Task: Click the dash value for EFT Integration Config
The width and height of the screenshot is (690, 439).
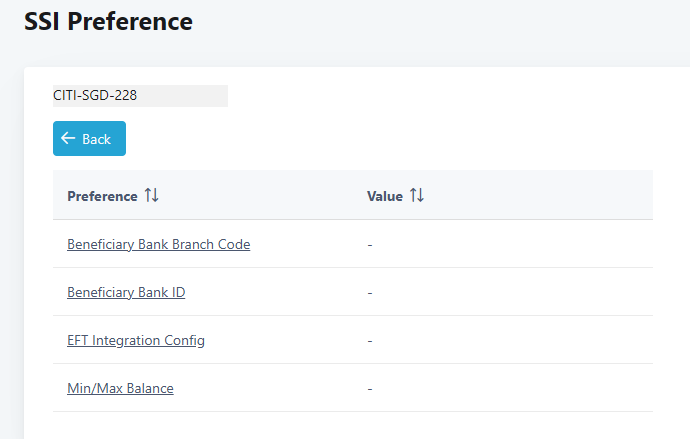Action: 370,340
